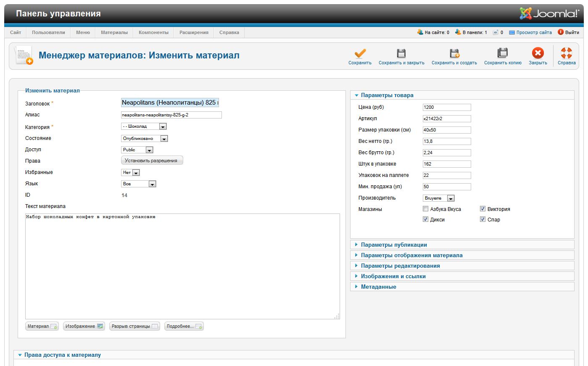The image size is (588, 366).
Task: Expand the Метаданные panel
Action: point(462,287)
